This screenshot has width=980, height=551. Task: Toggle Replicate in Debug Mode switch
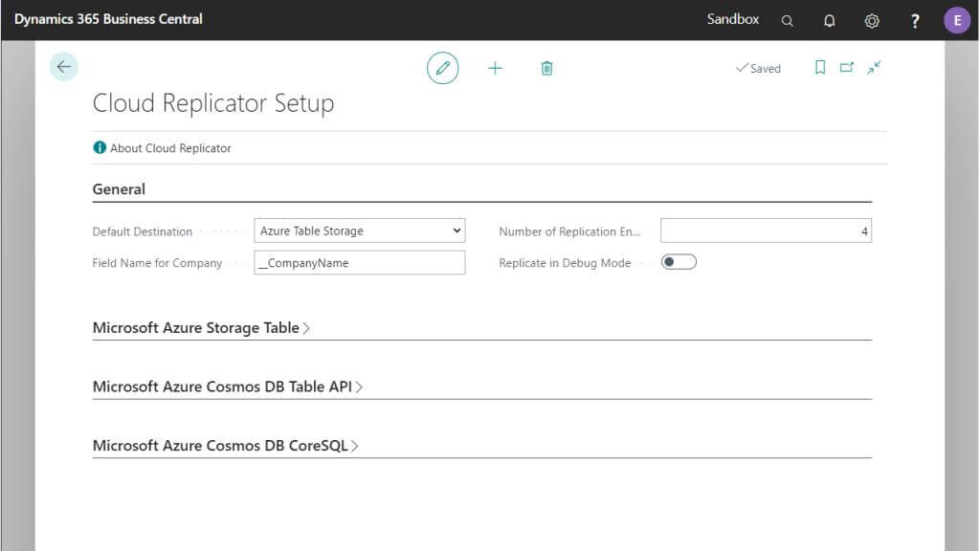coord(679,262)
